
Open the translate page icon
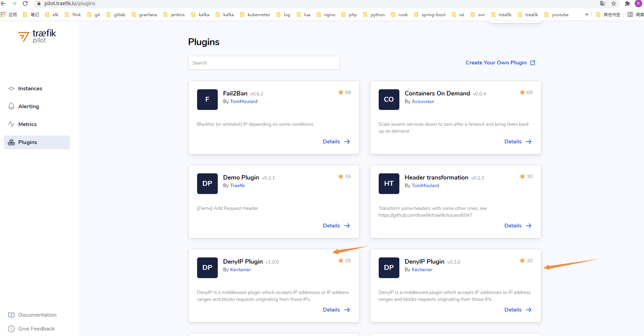point(603,3)
